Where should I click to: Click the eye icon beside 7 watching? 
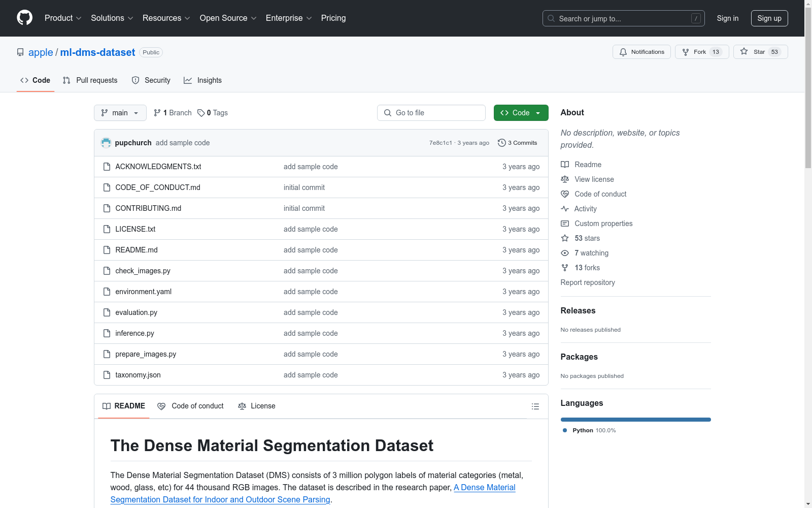coord(565,253)
